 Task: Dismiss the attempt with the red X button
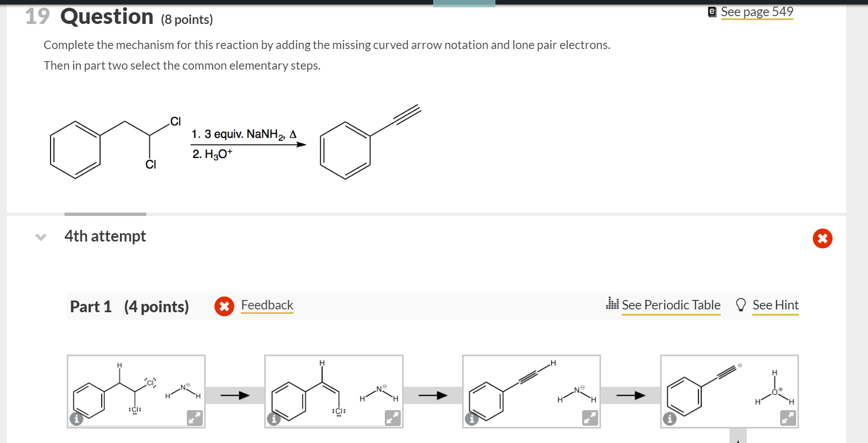(822, 238)
